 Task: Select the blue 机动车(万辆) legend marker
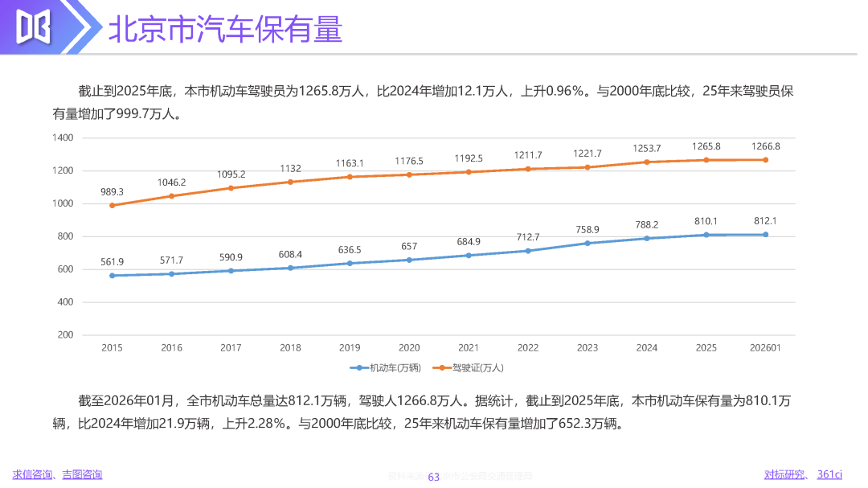point(359,367)
